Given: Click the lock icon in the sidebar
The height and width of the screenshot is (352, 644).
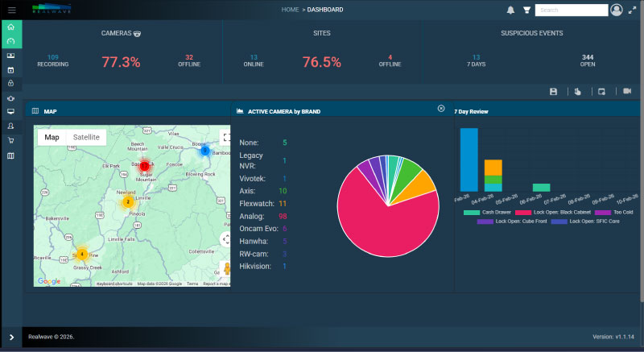Looking at the screenshot, I should [x=11, y=83].
